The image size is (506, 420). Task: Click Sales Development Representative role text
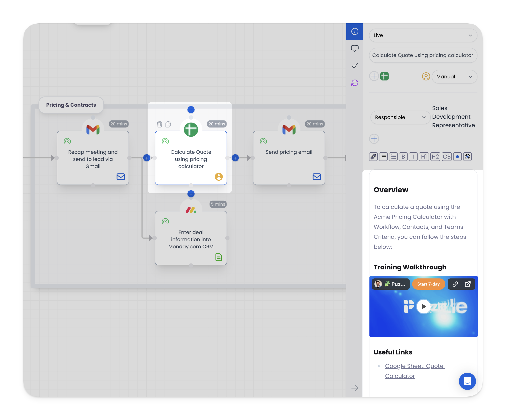(x=453, y=117)
